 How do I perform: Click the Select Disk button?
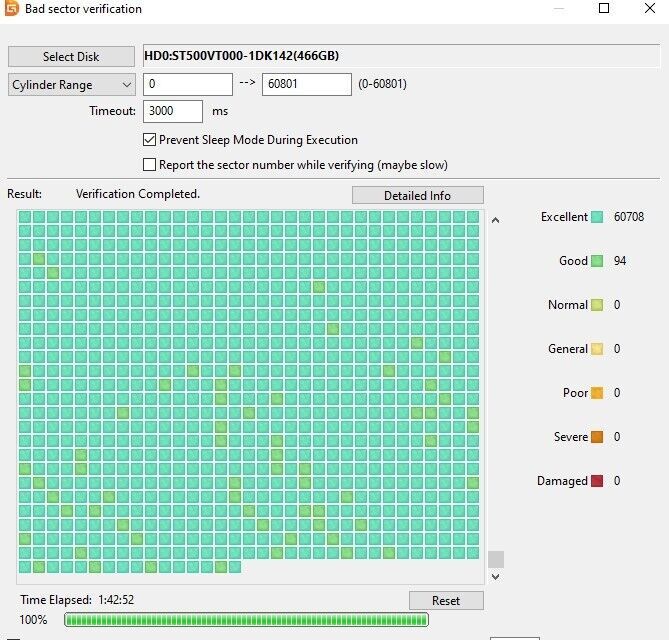[71, 56]
